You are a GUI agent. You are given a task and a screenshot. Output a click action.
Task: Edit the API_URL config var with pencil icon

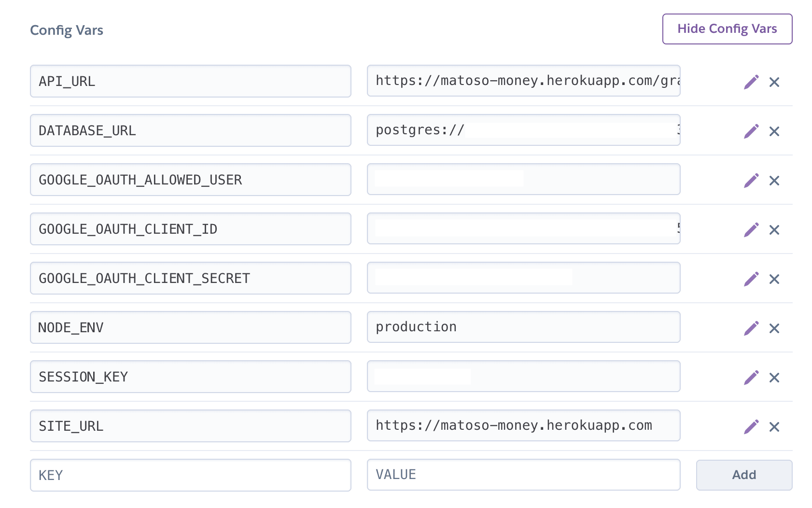click(x=751, y=82)
